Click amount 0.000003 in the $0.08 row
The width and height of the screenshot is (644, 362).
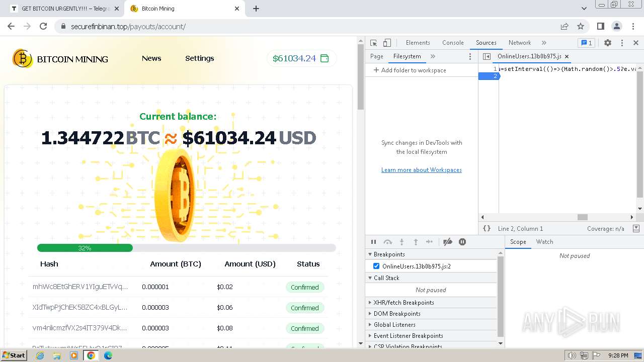[155, 328]
